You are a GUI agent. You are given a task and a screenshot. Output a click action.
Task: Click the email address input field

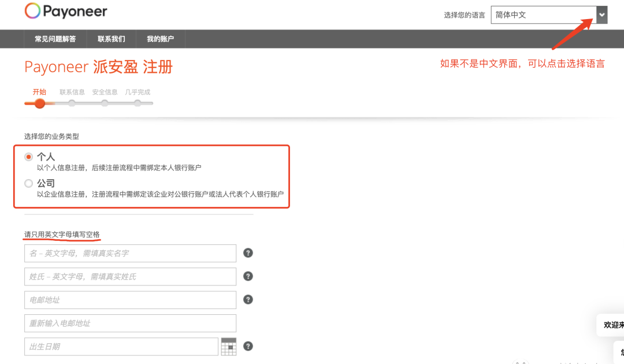tap(130, 299)
